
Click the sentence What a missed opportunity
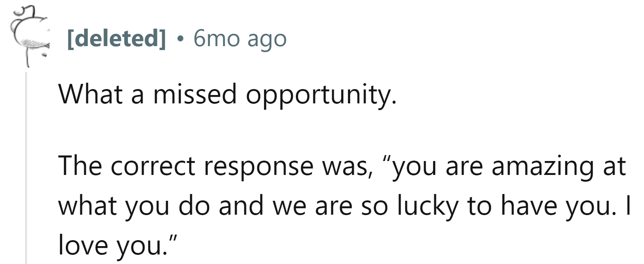click(x=228, y=95)
